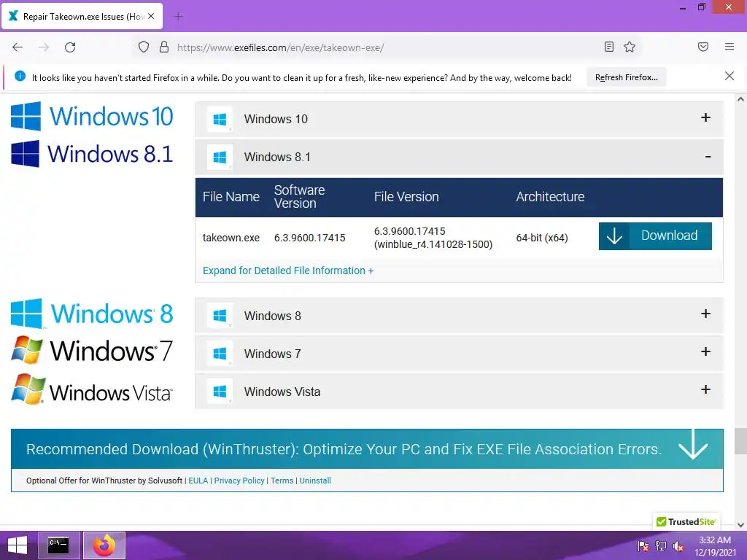
Task: Open the Terms link
Action: [282, 481]
